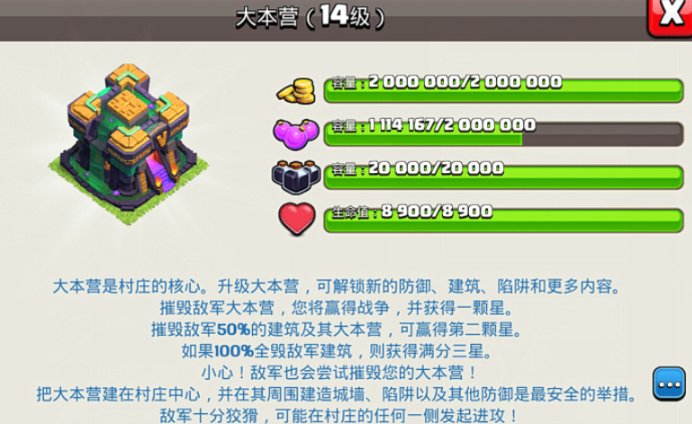Click the empty gray part of elixir bar
Screen dimensions: 692x424
(602, 134)
